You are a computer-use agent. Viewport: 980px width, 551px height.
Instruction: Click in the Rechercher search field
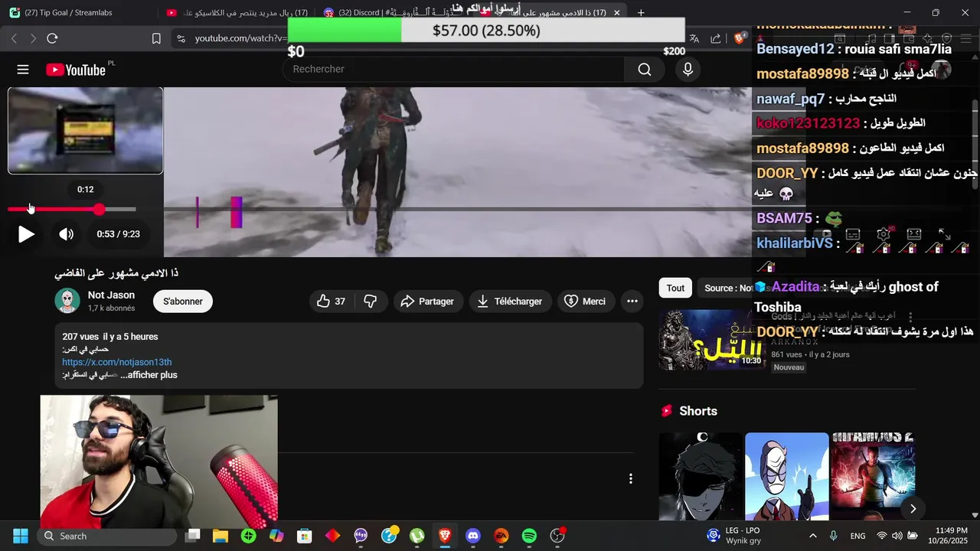[454, 70]
